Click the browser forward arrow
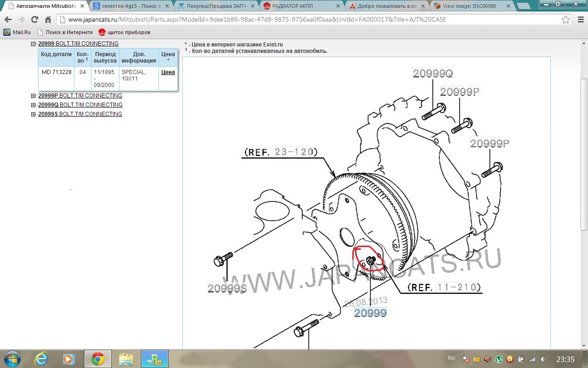The width and height of the screenshot is (588, 368). pyautogui.click(x=21, y=20)
